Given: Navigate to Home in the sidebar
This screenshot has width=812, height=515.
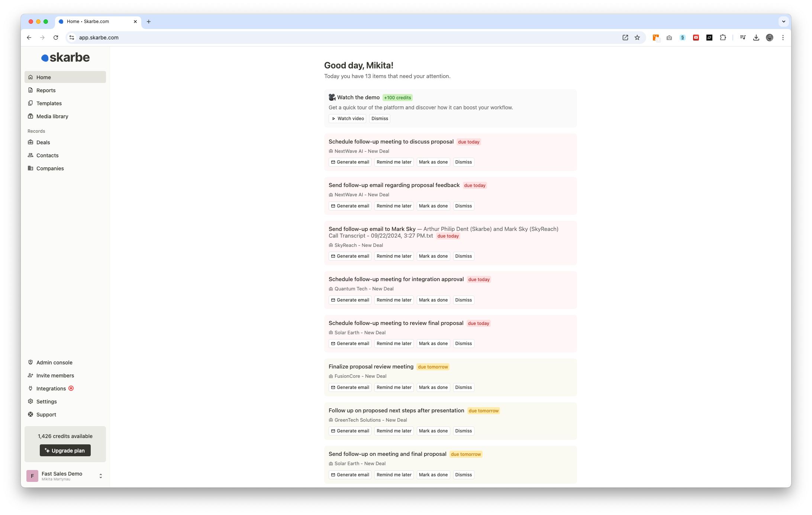Looking at the screenshot, I should click(x=43, y=77).
